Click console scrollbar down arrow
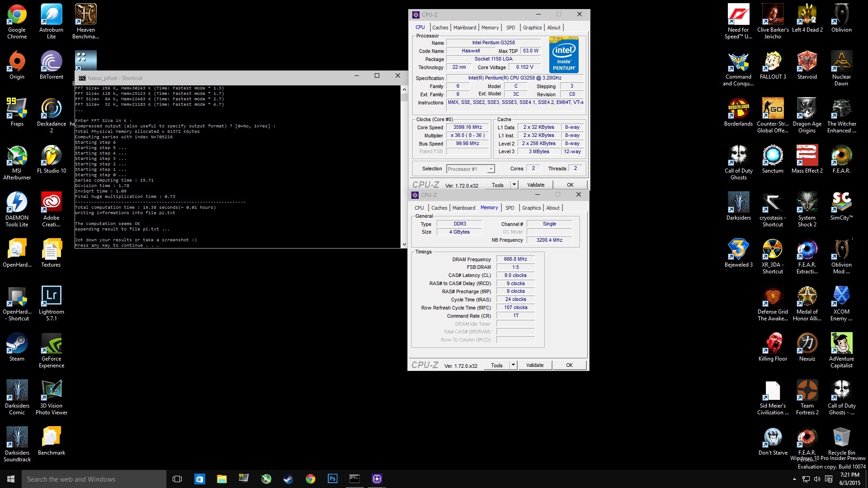Image resolution: width=868 pixels, height=488 pixels. click(x=404, y=244)
